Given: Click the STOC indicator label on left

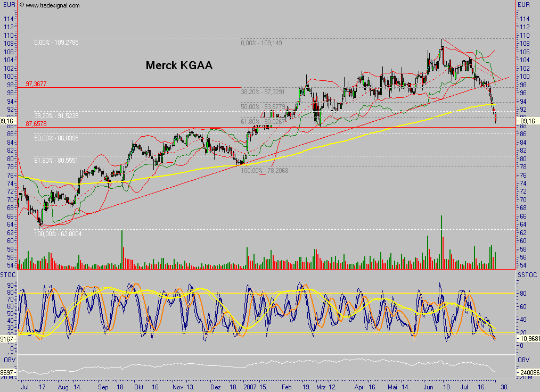Looking at the screenshot, I should 7,274.
